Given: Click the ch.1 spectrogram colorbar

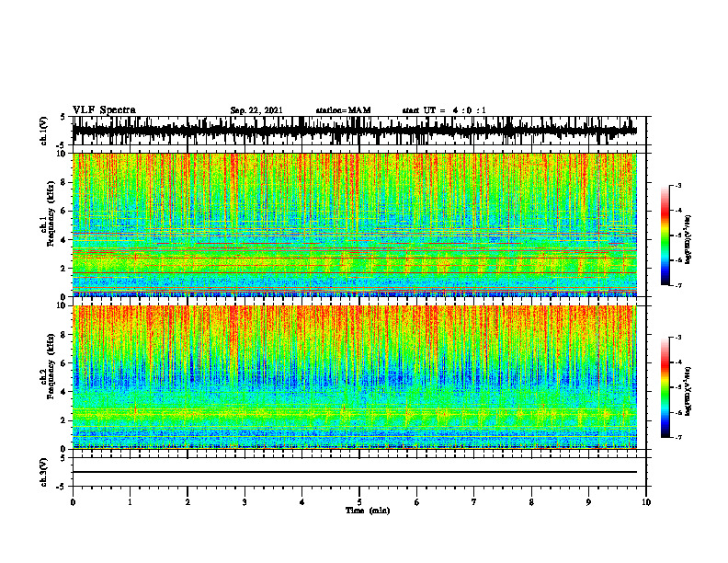Looking at the screenshot, I should (665, 236).
